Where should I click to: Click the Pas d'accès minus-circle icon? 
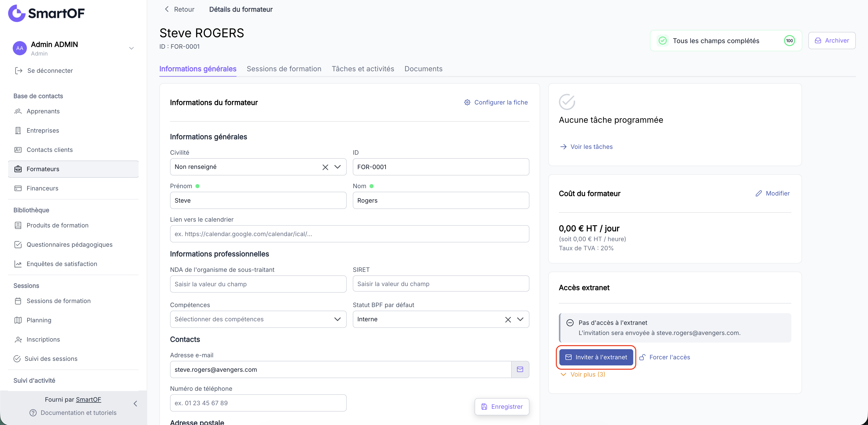point(570,323)
